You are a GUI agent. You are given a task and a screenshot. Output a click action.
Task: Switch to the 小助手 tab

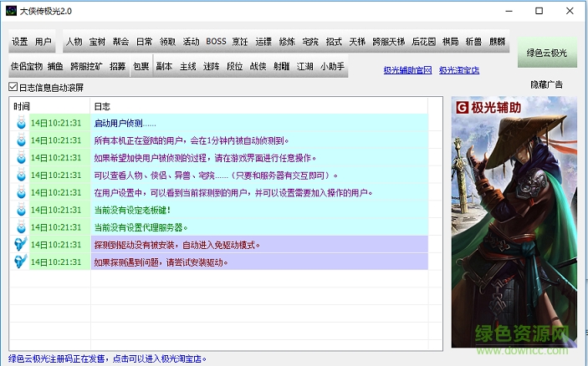332,66
